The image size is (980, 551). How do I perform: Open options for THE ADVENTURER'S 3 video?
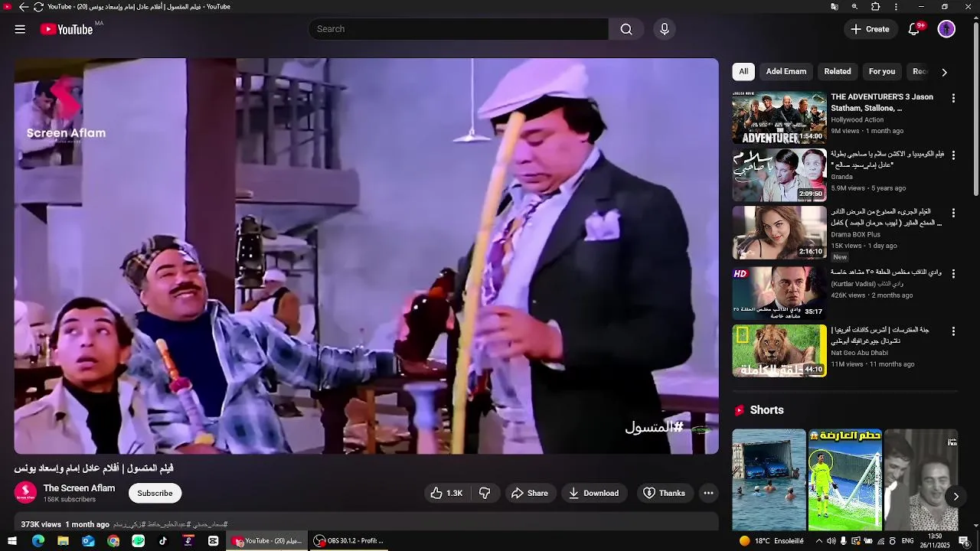tap(953, 98)
